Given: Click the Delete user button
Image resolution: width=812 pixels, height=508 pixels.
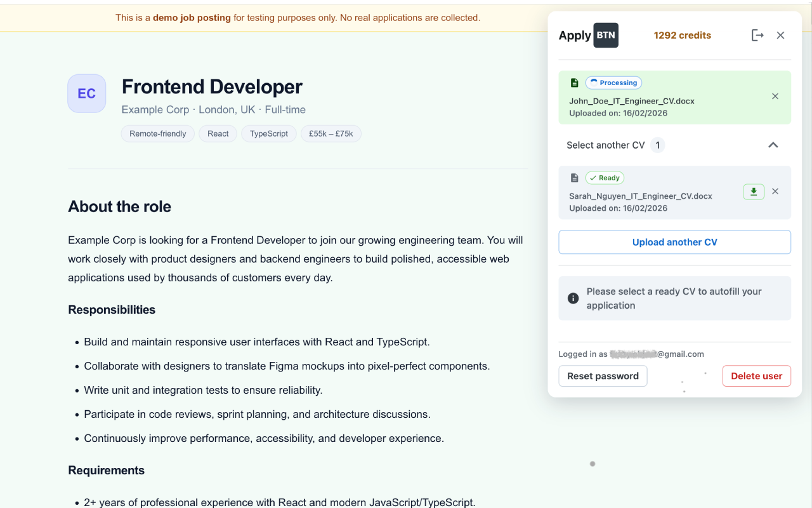Looking at the screenshot, I should (x=756, y=375).
